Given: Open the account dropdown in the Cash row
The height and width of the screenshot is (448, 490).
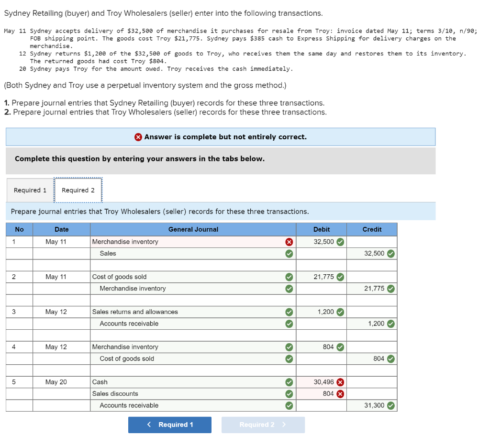Looking at the screenshot, I should tap(187, 382).
